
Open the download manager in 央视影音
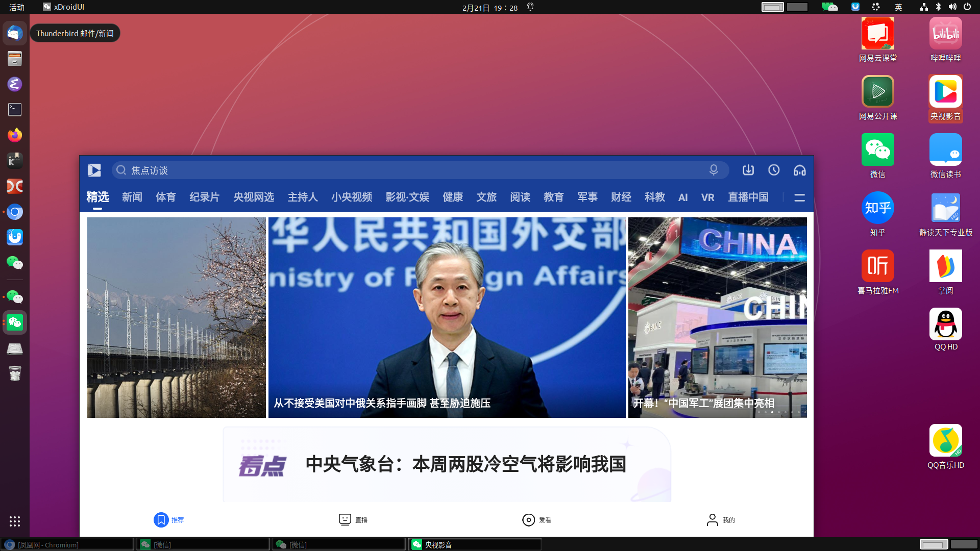tap(748, 170)
